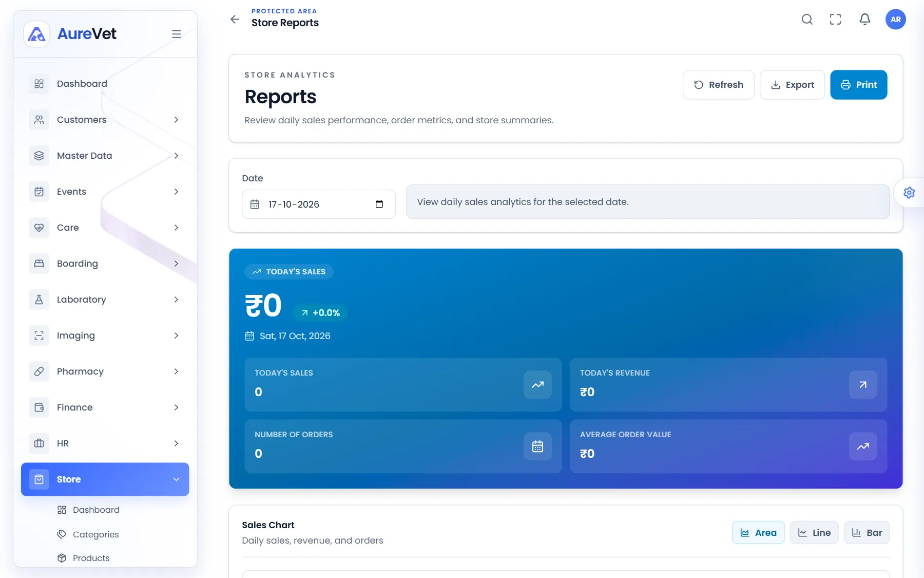Open AR user avatar menu
The height and width of the screenshot is (578, 924).
(896, 20)
